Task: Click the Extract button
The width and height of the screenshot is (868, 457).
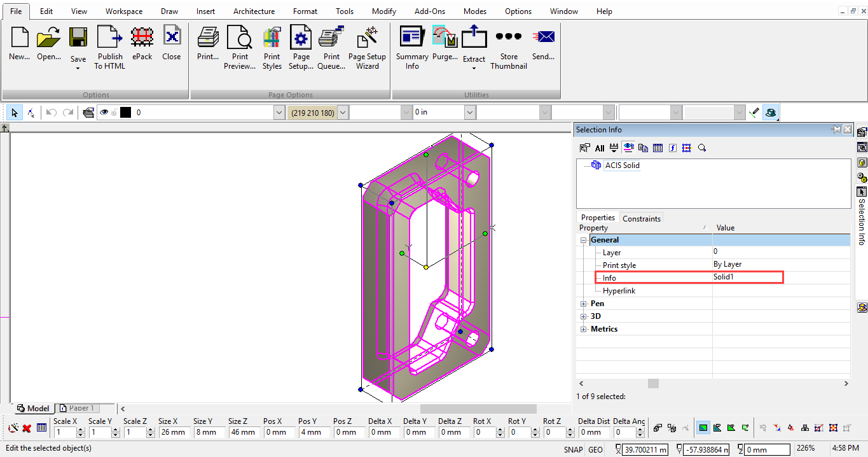Action: pos(474,45)
